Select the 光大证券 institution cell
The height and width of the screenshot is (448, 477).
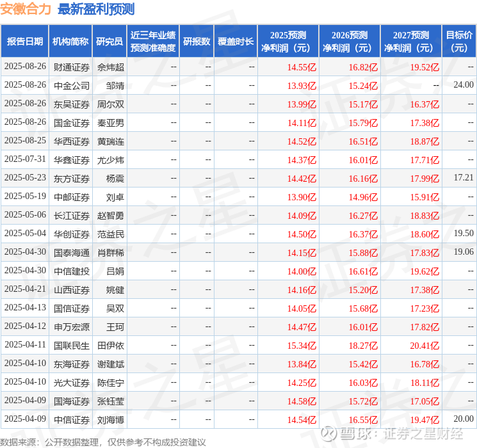[x=72, y=383]
